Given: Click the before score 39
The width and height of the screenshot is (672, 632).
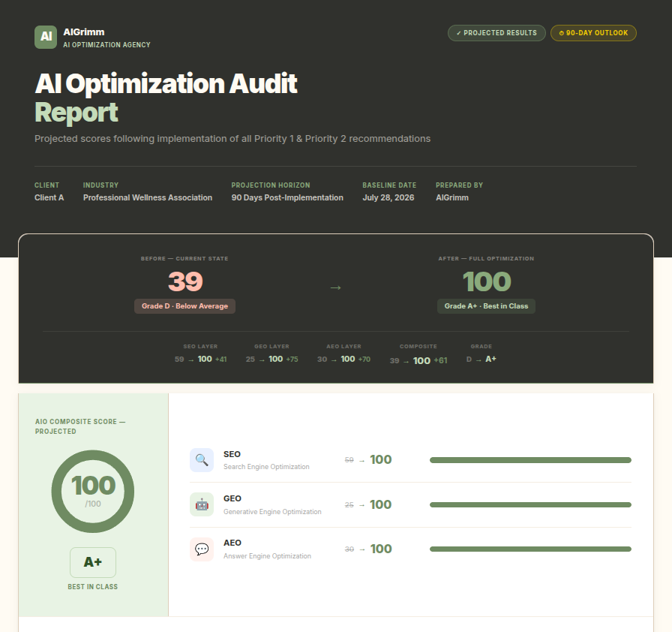Looking at the screenshot, I should [185, 281].
